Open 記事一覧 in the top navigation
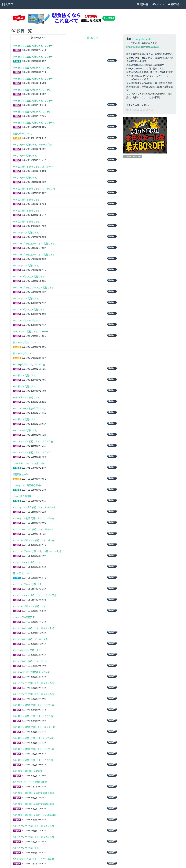The width and height of the screenshot is (186, 868). pos(142,4)
